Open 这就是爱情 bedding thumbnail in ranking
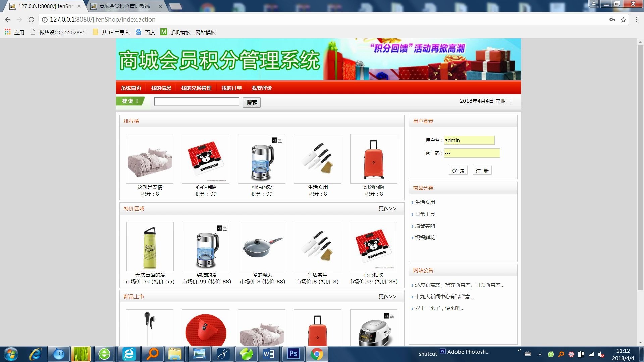This screenshot has width=644, height=362. click(x=150, y=159)
